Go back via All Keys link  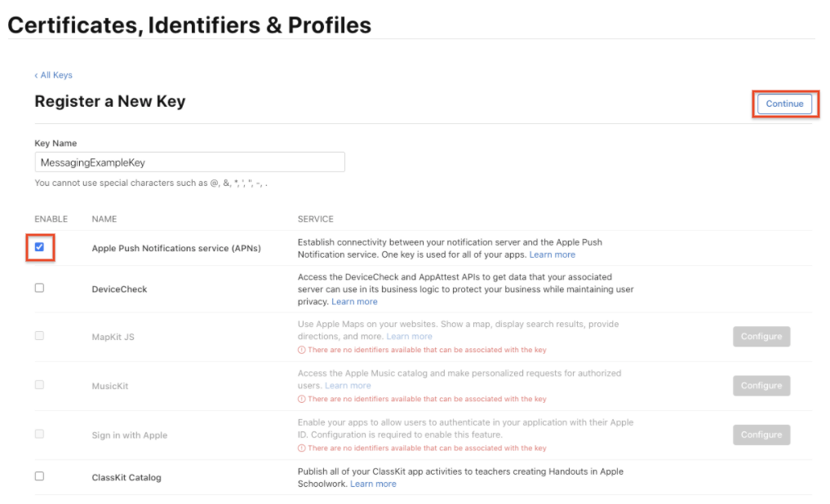pos(54,75)
